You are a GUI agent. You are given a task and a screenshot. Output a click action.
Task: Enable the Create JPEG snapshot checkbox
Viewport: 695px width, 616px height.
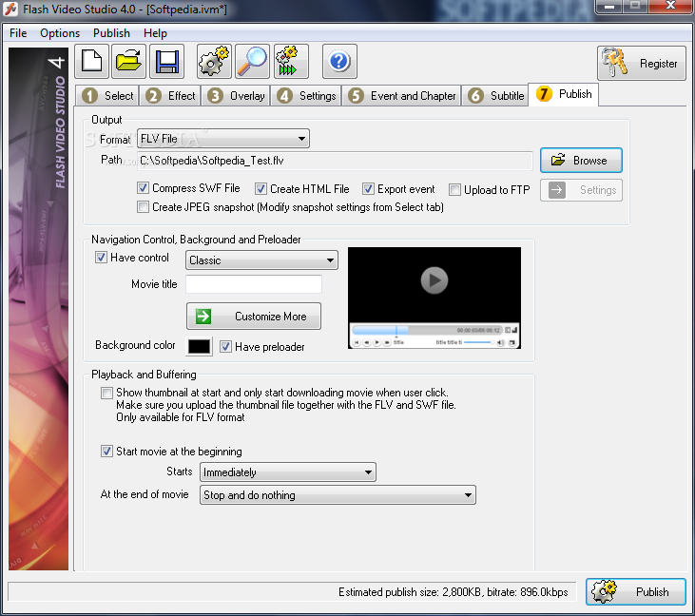(143, 207)
